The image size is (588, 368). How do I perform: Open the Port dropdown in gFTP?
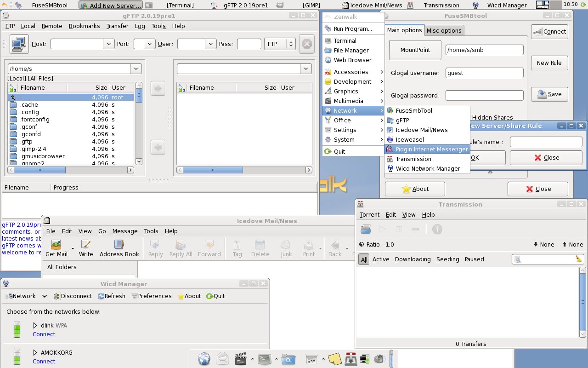(150, 44)
